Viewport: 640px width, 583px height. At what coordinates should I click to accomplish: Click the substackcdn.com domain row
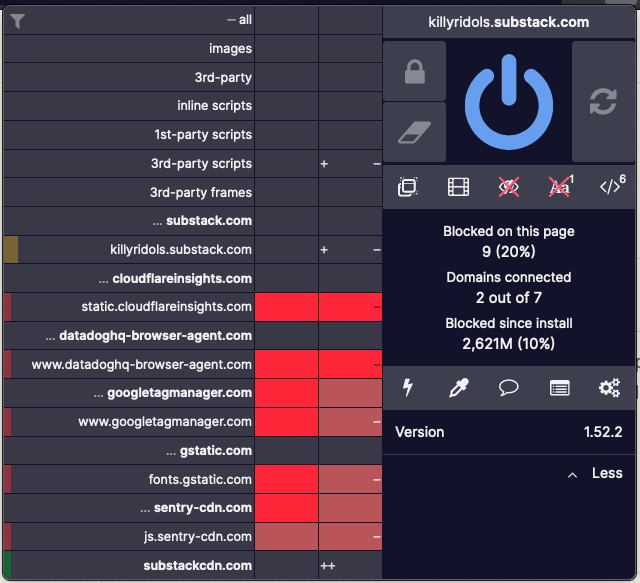click(129, 565)
